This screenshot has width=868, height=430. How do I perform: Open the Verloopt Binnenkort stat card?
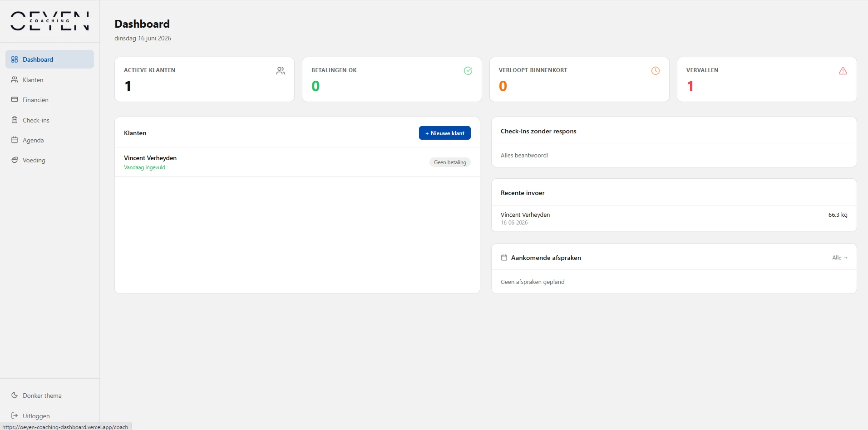pyautogui.click(x=579, y=79)
